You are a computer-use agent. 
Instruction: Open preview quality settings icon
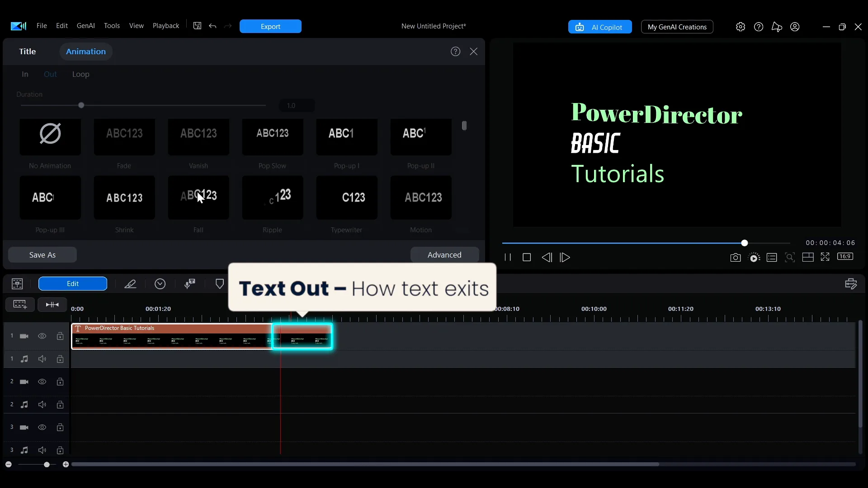(754, 258)
